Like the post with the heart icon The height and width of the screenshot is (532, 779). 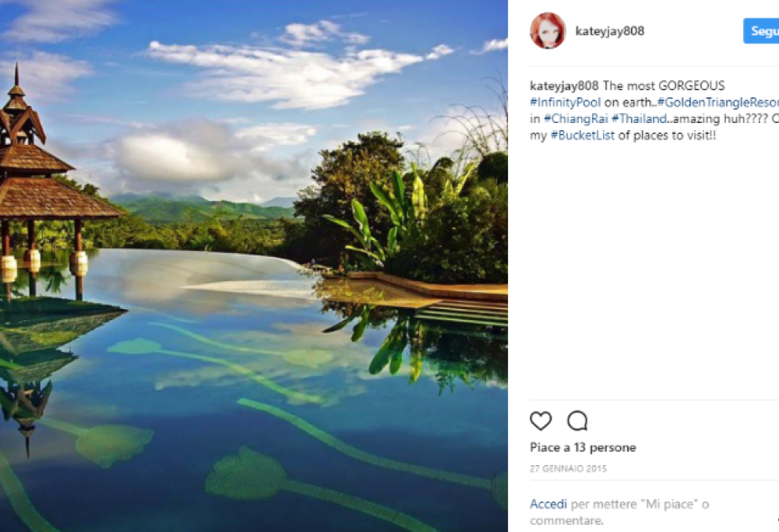tap(541, 421)
